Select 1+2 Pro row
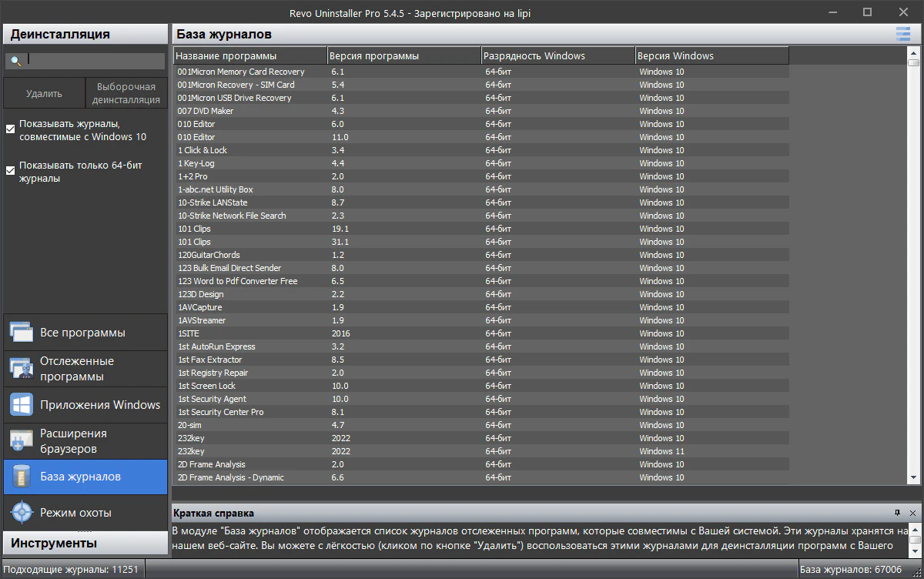Image resolution: width=924 pixels, height=579 pixels. click(481, 176)
